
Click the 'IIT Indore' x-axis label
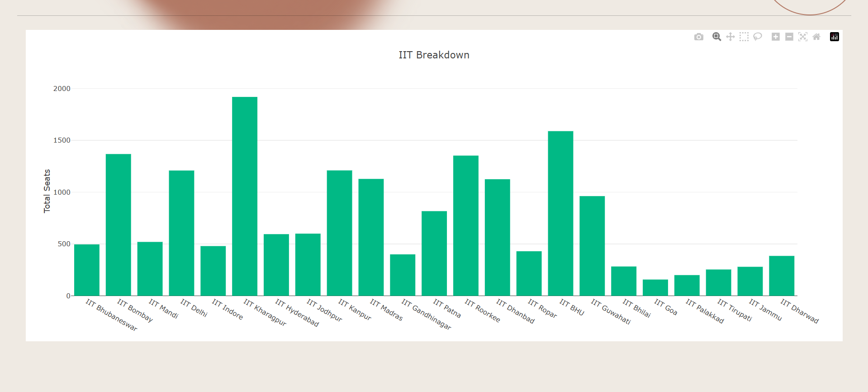point(228,309)
